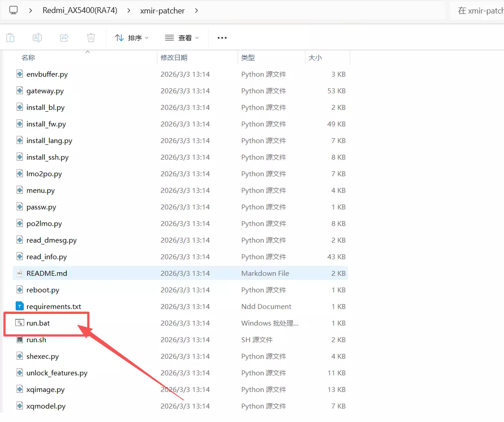Select run.sh shell script icon
Image resolution: width=504 pixels, height=422 pixels.
20,339
